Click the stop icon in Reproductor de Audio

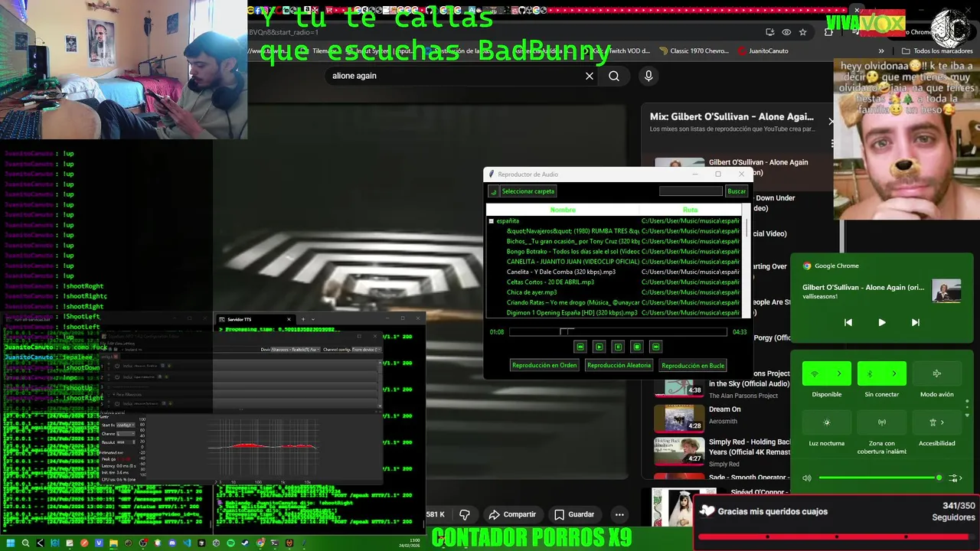tap(636, 347)
